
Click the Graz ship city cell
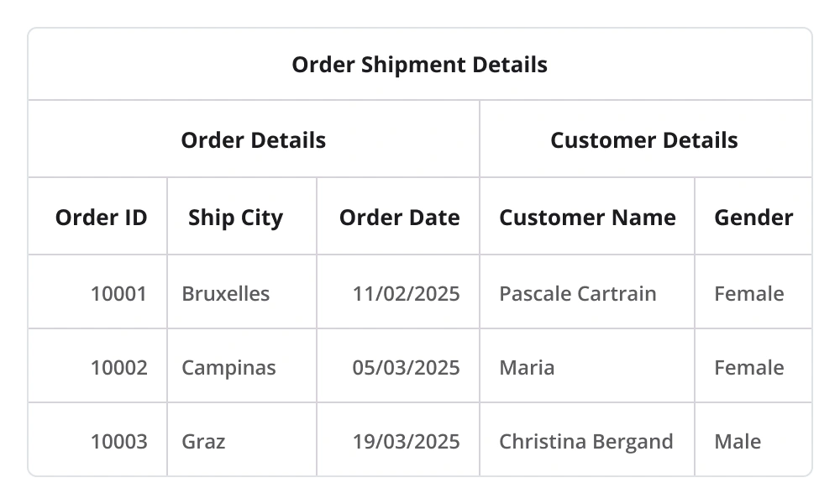(x=204, y=441)
